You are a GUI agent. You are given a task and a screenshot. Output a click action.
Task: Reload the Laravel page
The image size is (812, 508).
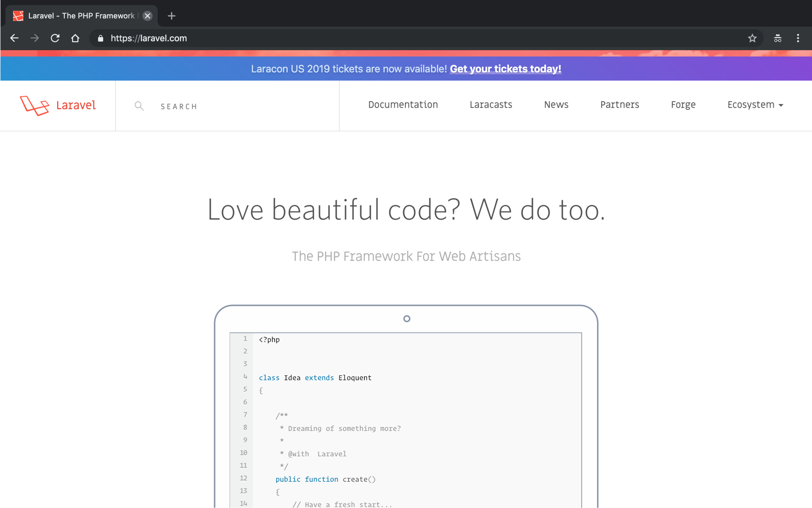click(x=55, y=38)
